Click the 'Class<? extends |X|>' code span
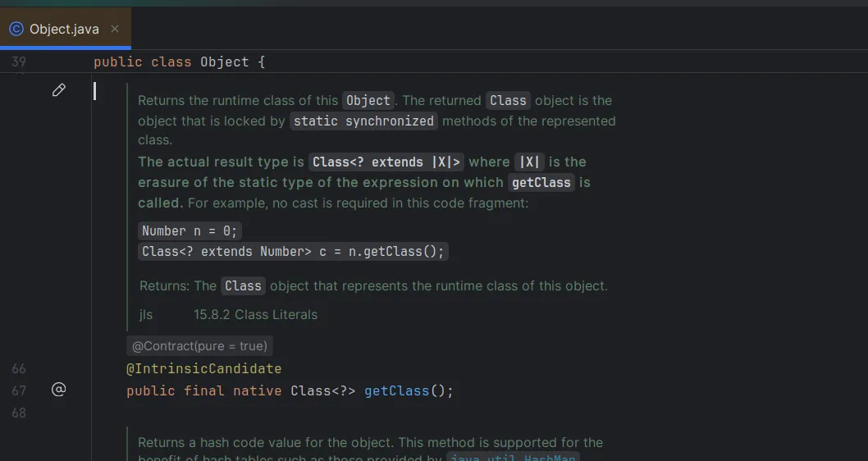The height and width of the screenshot is (461, 868). tap(386, 162)
